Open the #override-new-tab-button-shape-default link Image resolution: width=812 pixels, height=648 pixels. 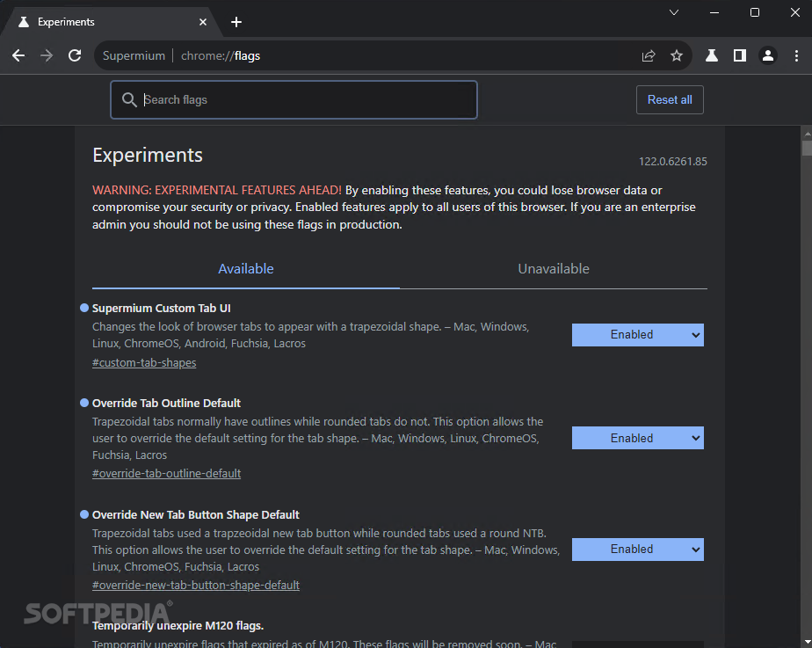tap(196, 586)
